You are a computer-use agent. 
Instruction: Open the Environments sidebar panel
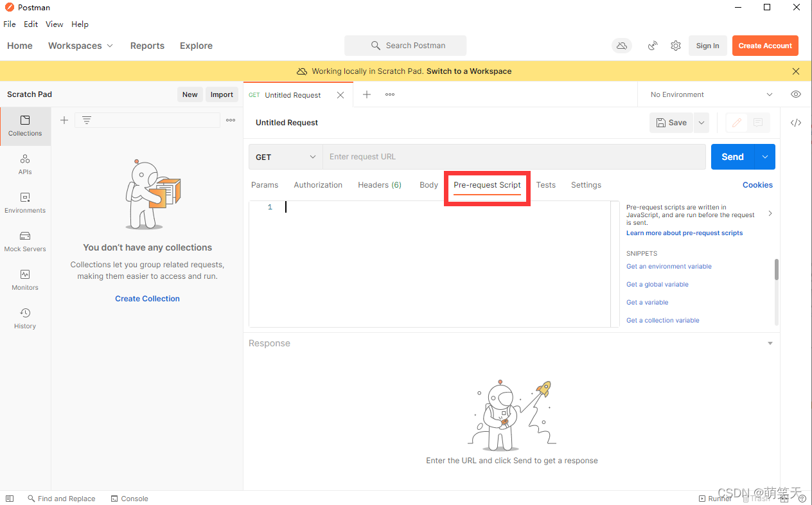click(25, 203)
